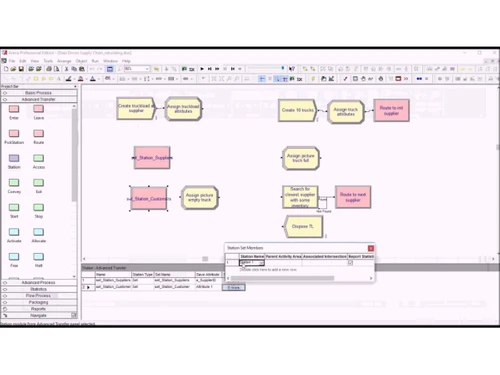Expand the Advanced Process panel
Image resolution: width=500 pixels, height=375 pixels.
click(x=39, y=282)
